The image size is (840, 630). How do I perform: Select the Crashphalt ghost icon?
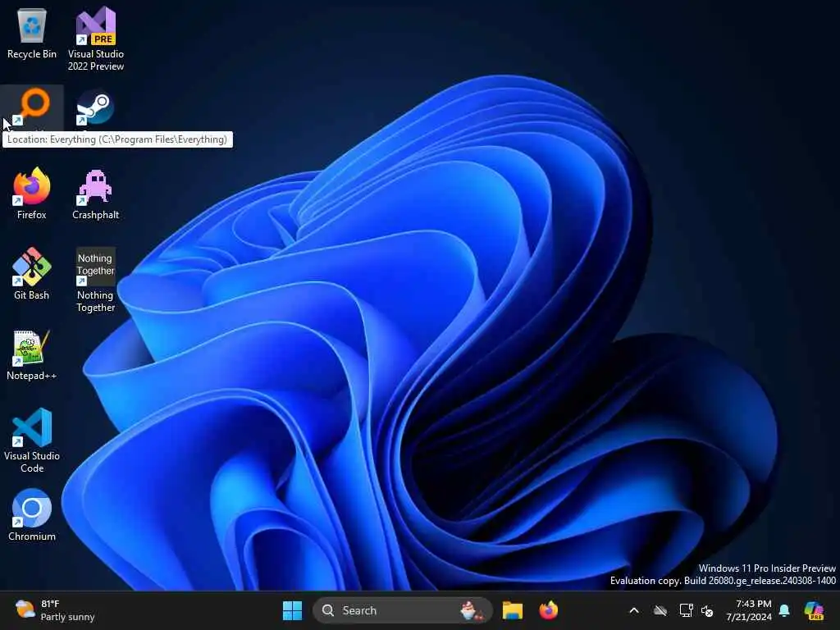tap(95, 187)
